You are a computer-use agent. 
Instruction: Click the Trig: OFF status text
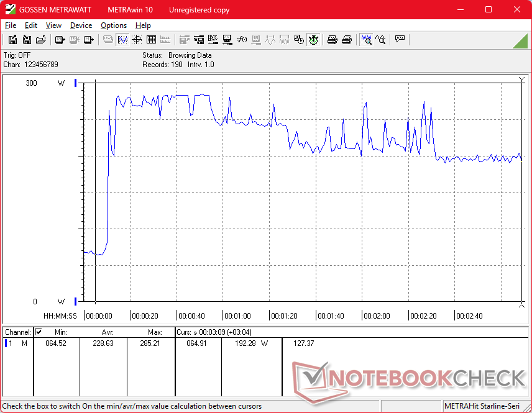click(x=17, y=55)
